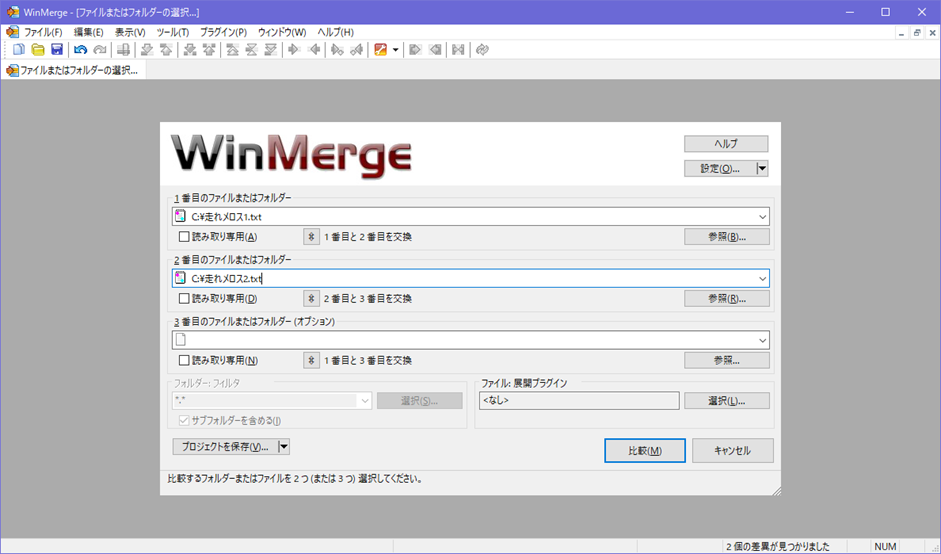
Task: Click the Next Difference down-arrow icon
Action: [146, 50]
